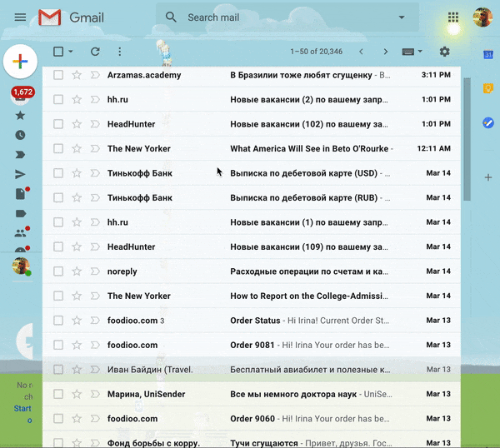Open the 'Order 9081' email
The height and width of the screenshot is (448, 500).
pos(252,345)
